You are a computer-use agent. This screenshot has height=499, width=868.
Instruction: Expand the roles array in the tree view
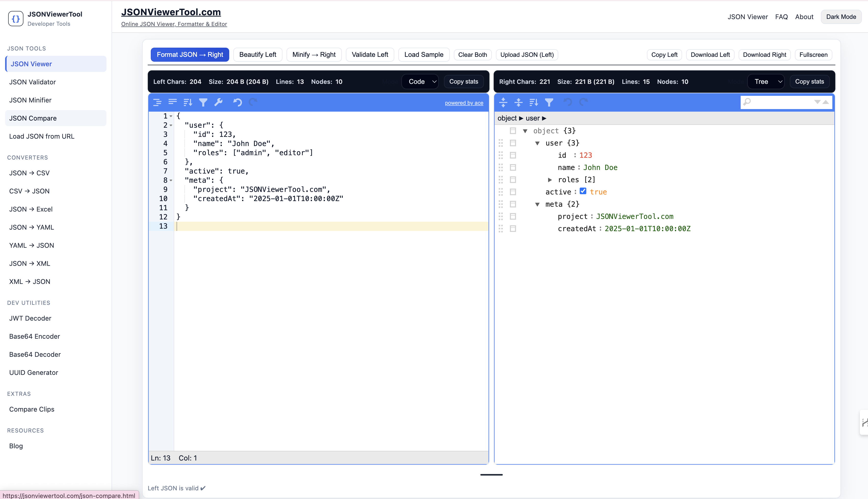pos(550,180)
